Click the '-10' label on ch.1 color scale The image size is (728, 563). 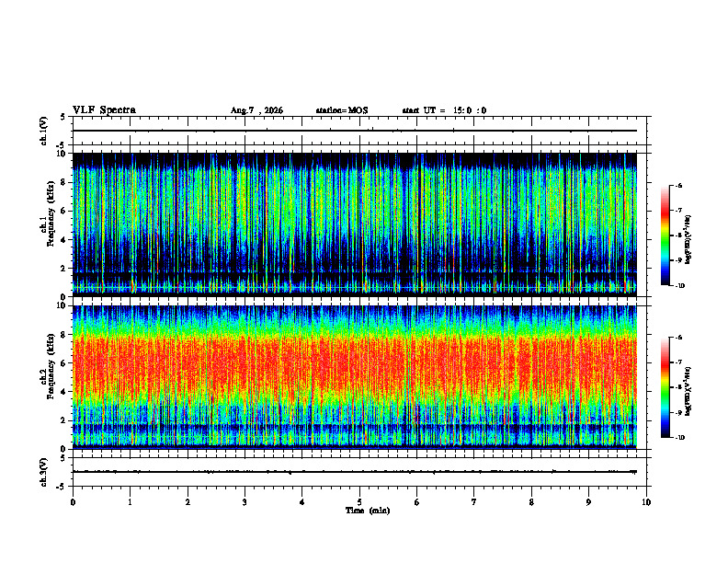pos(680,286)
